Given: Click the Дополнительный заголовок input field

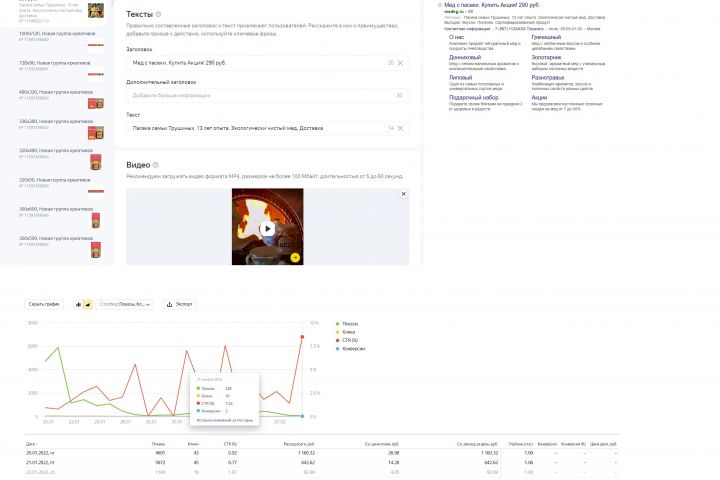Looking at the screenshot, I should pyautogui.click(x=267, y=96).
